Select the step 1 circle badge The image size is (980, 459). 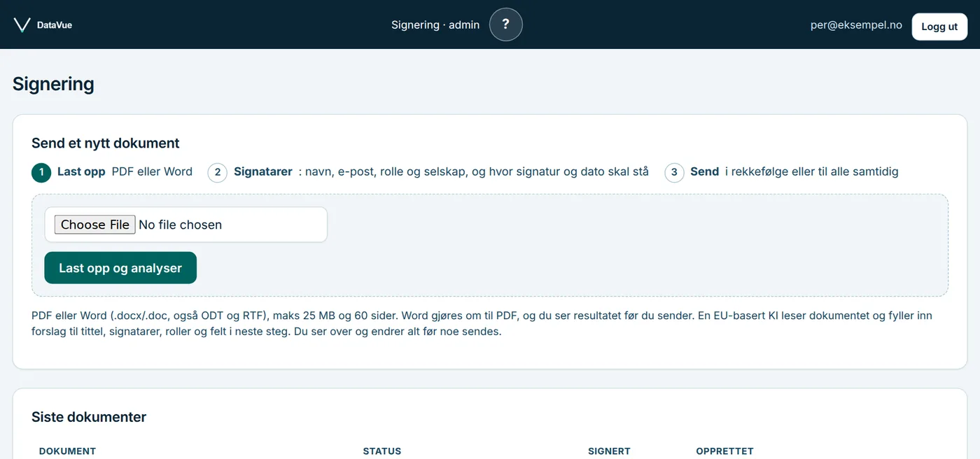coord(41,172)
